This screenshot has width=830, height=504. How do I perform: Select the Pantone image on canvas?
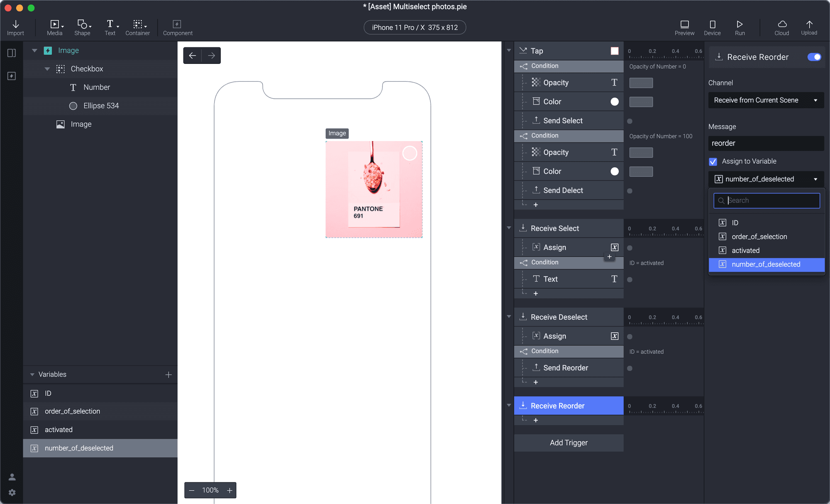click(x=374, y=190)
